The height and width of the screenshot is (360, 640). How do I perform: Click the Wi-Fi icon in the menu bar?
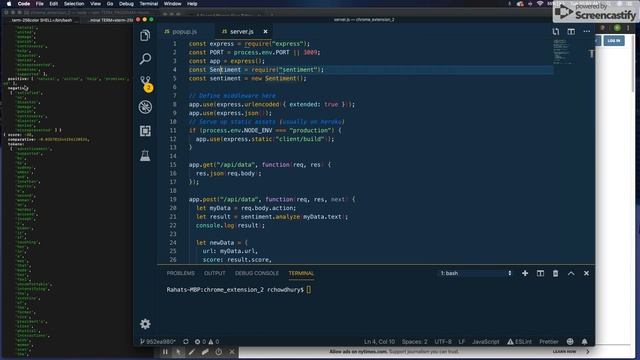(540, 4)
